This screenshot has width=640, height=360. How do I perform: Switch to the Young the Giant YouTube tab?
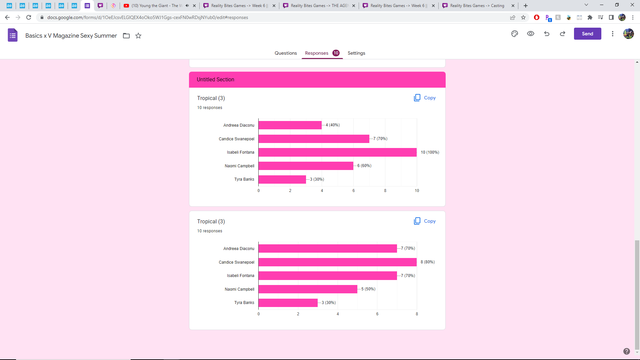point(156,6)
